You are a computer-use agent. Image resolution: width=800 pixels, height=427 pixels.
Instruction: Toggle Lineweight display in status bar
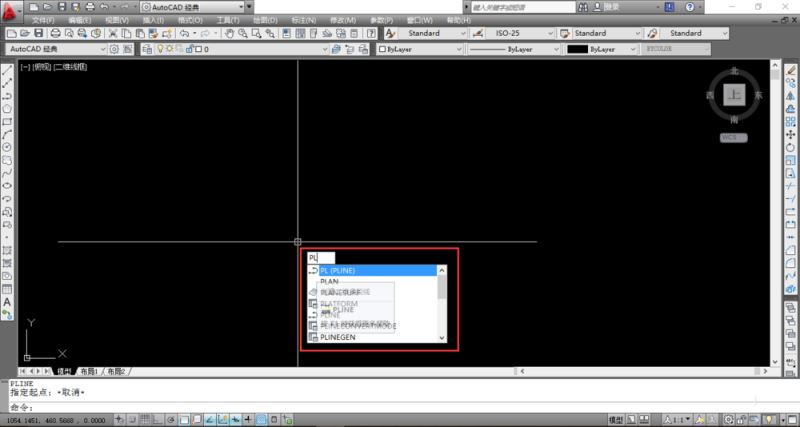click(248, 420)
